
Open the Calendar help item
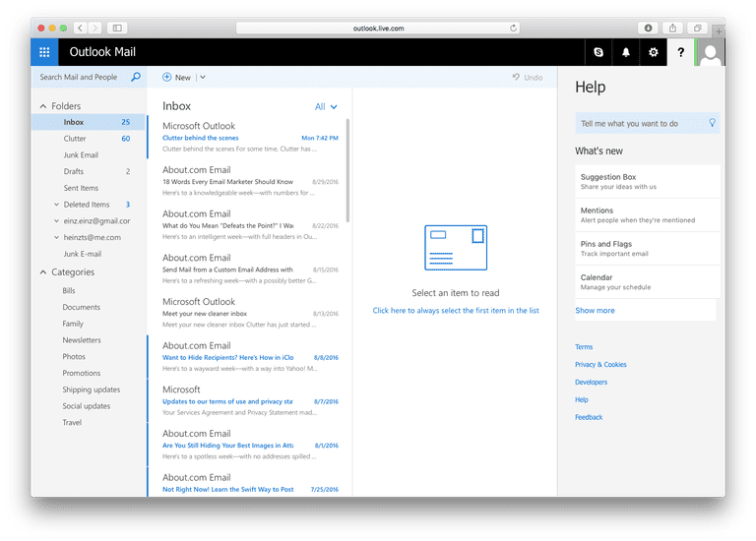click(647, 282)
